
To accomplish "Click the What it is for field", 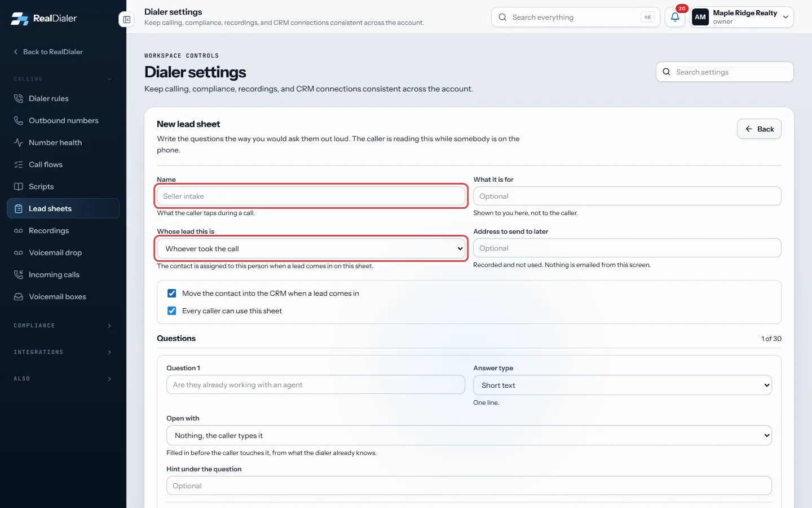I will [627, 196].
